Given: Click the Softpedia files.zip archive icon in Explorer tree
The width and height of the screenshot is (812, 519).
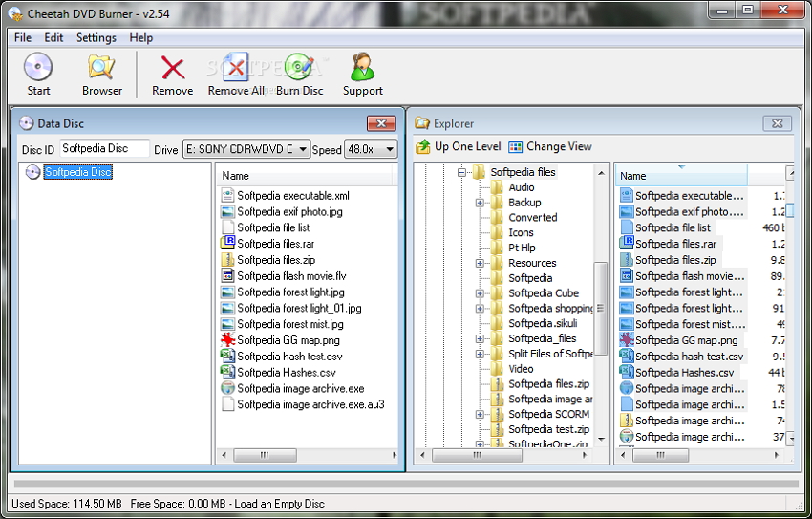Looking at the screenshot, I should pyautogui.click(x=497, y=384).
